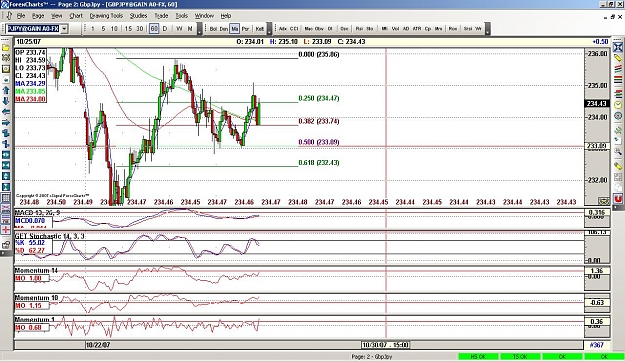
Task: Switch to the 15-minute timeframe
Action: pyautogui.click(x=128, y=29)
